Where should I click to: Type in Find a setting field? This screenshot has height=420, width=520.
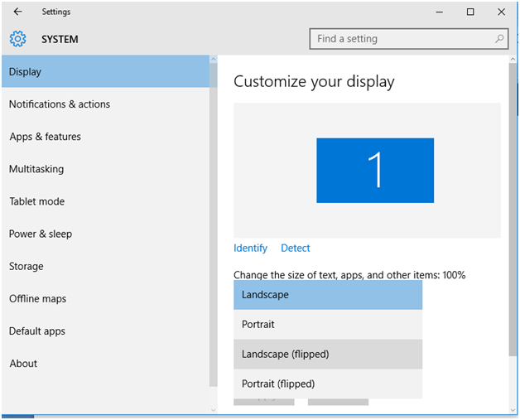coord(402,39)
